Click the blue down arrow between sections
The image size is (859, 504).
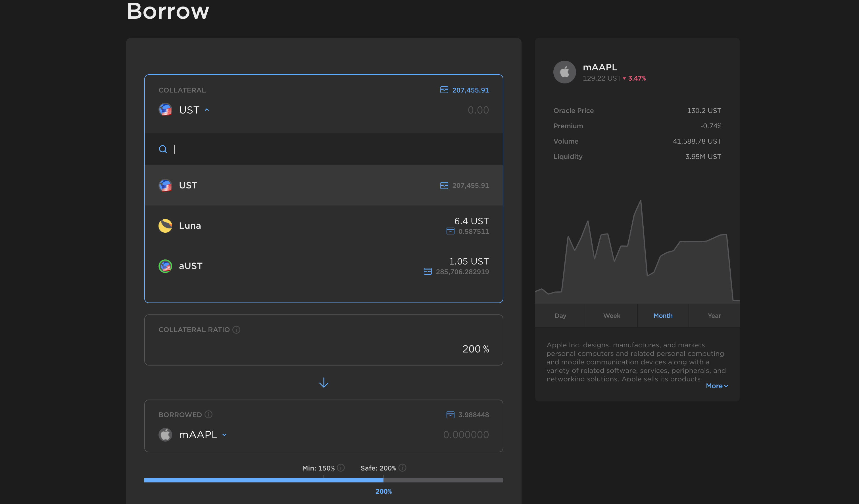tap(324, 383)
